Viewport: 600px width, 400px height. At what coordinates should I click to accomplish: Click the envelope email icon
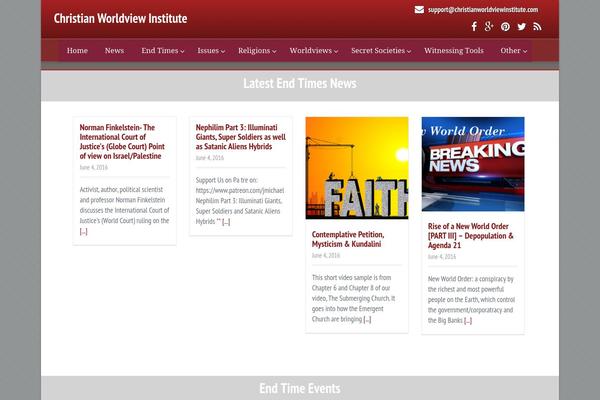point(419,10)
